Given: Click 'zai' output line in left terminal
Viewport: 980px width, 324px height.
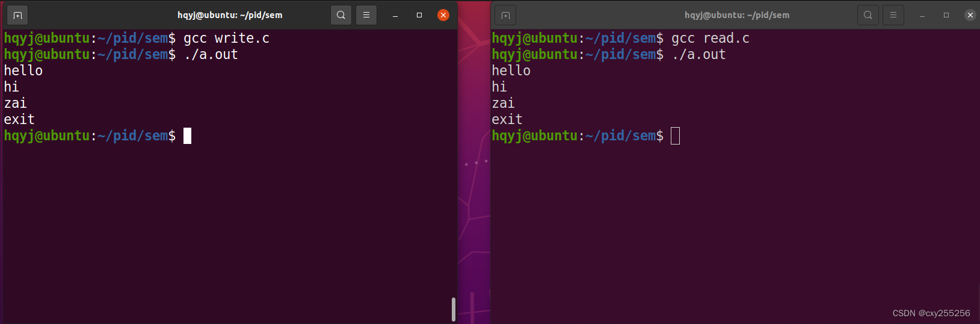Looking at the screenshot, I should click(15, 104).
